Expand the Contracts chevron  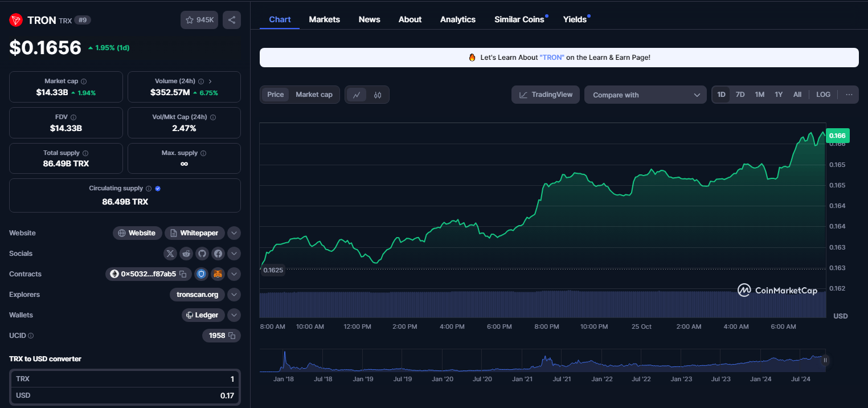(x=234, y=274)
